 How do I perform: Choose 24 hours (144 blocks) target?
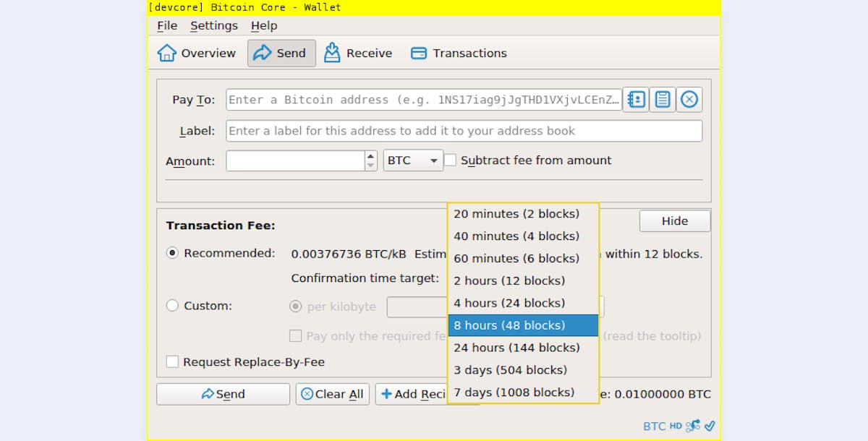523,348
